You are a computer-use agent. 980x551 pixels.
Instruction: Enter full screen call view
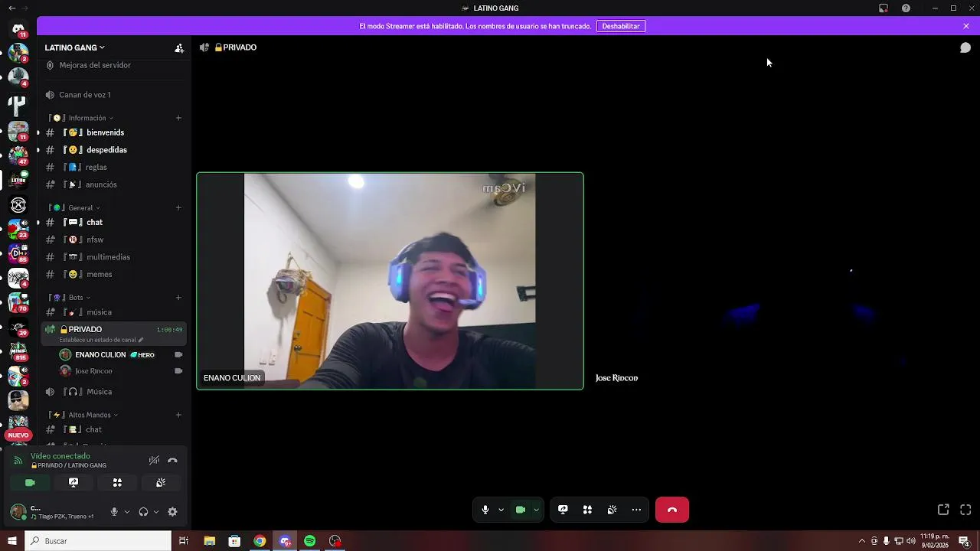click(965, 510)
